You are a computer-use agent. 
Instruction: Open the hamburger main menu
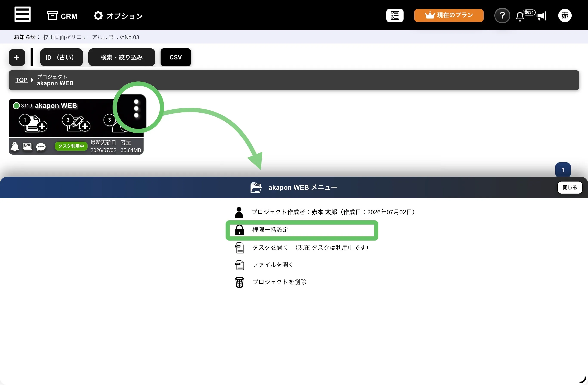(x=22, y=15)
